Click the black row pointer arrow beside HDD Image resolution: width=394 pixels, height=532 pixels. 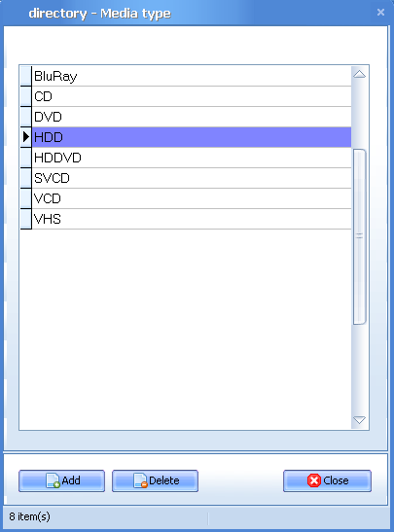tap(26, 137)
